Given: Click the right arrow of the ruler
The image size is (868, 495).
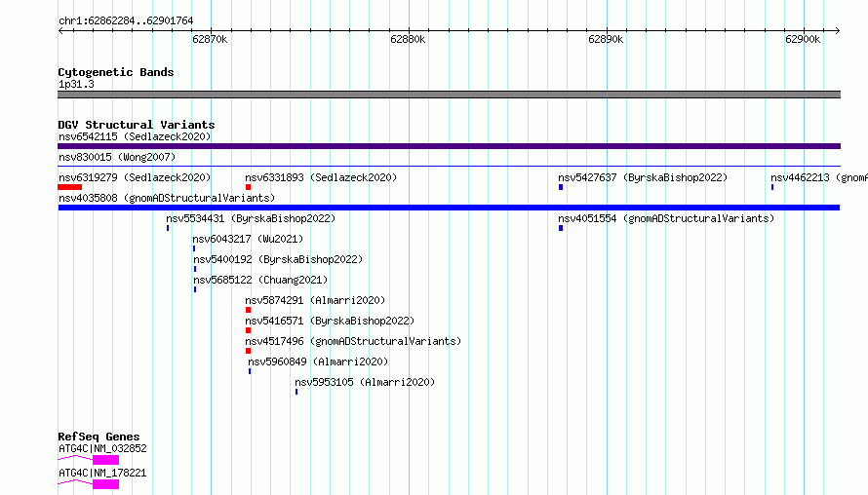Looking at the screenshot, I should tap(837, 30).
